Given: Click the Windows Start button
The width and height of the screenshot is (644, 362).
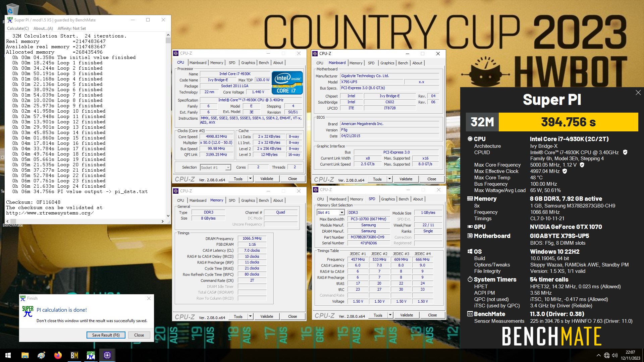Looking at the screenshot, I should click(x=8, y=355).
